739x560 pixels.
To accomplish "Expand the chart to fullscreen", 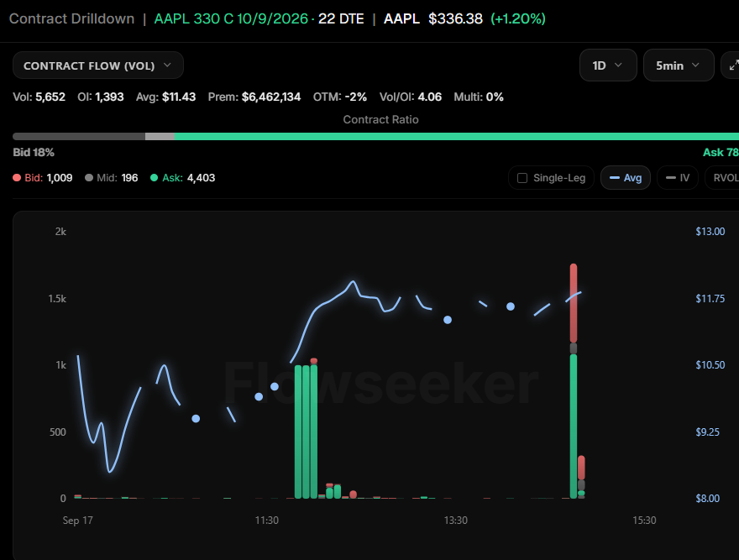I will tap(732, 65).
